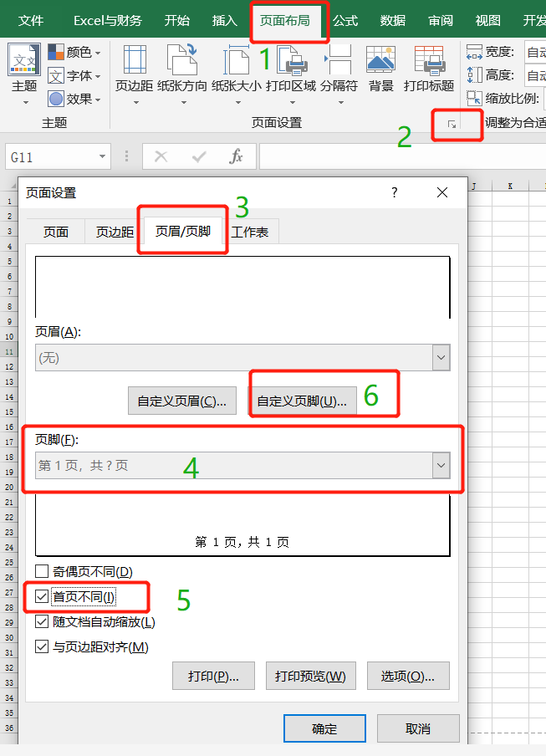Open the 字体 theme fonts menu
Viewport: 546px width, 756px height.
[74, 76]
